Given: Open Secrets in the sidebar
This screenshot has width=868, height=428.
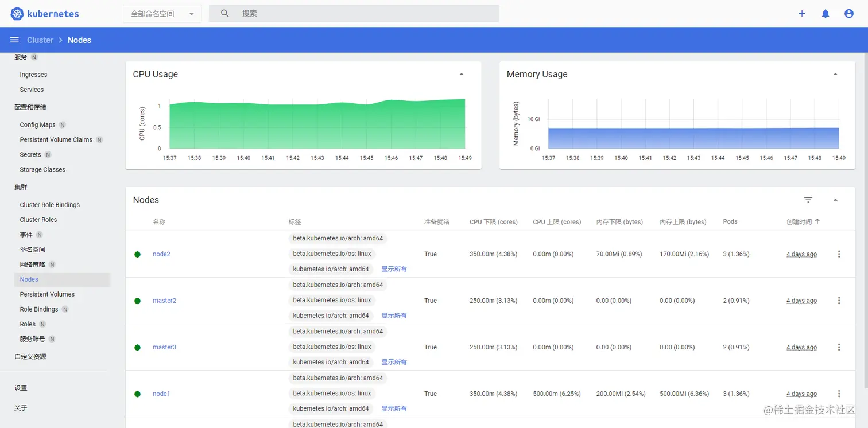Looking at the screenshot, I should [x=30, y=154].
